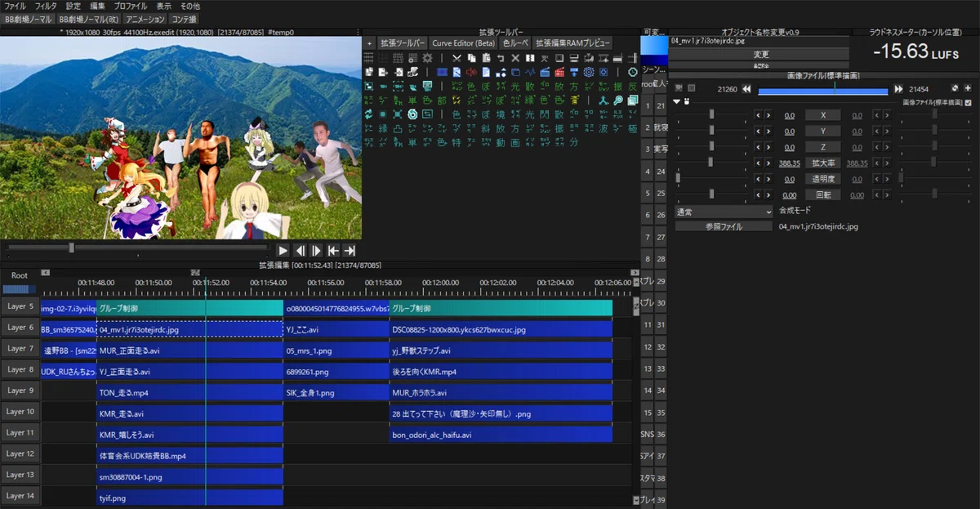Click the 変更 rename button

pos(759,54)
